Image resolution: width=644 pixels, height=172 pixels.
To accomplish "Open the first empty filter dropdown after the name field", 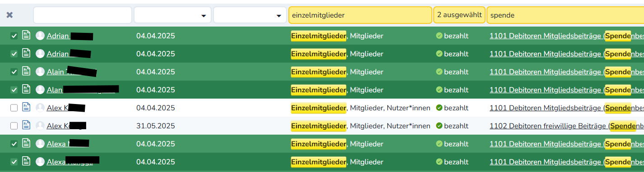I will point(172,15).
